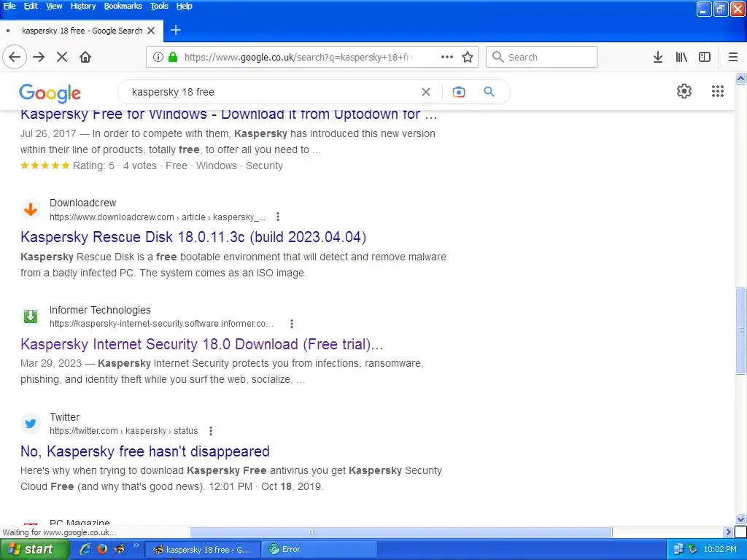Open the Tools menu
The height and width of the screenshot is (560, 747).
click(x=159, y=6)
